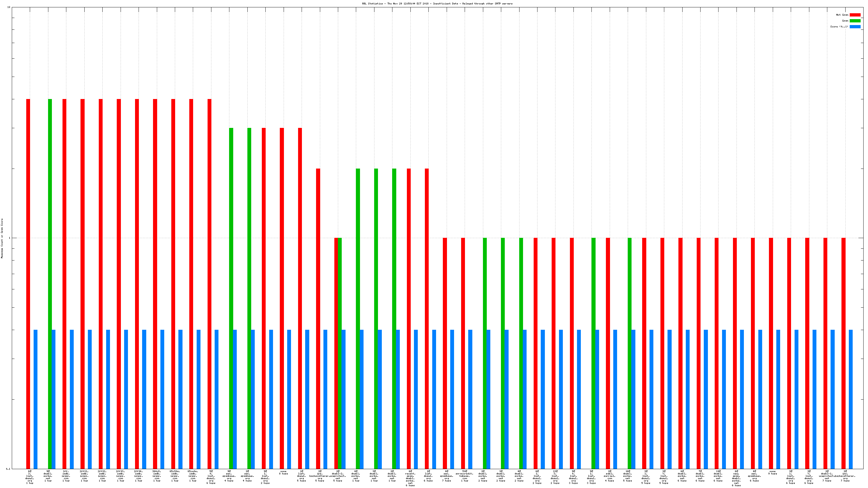Image resolution: width=868 pixels, height=488 pixels.
Task: Click the 'none 9 hops' axis label
Action: click(773, 472)
